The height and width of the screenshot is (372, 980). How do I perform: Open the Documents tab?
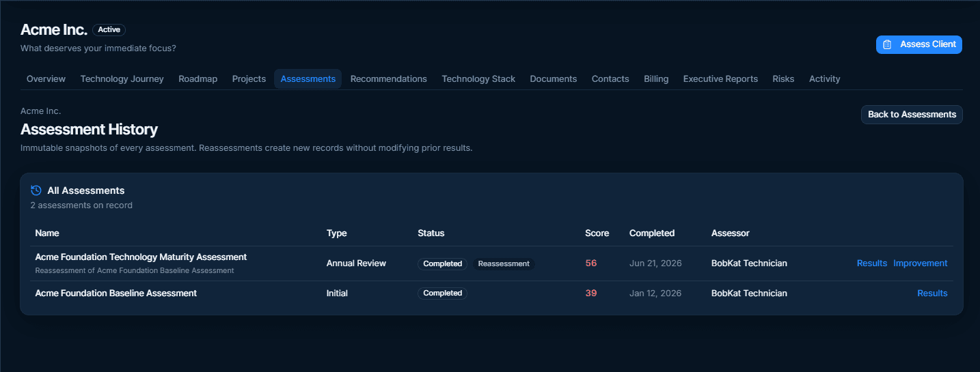(554, 78)
